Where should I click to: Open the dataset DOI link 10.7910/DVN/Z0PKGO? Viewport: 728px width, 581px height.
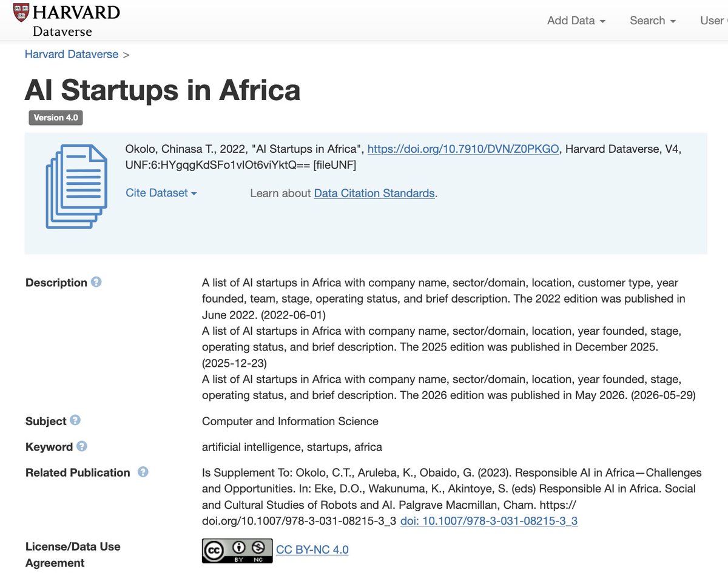(x=463, y=149)
